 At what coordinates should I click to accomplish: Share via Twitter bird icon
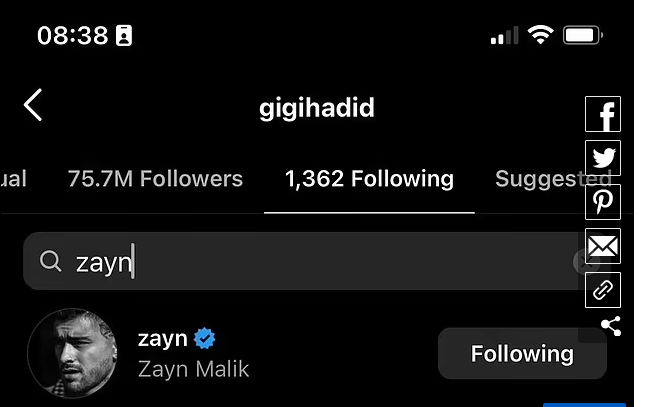pos(603,158)
